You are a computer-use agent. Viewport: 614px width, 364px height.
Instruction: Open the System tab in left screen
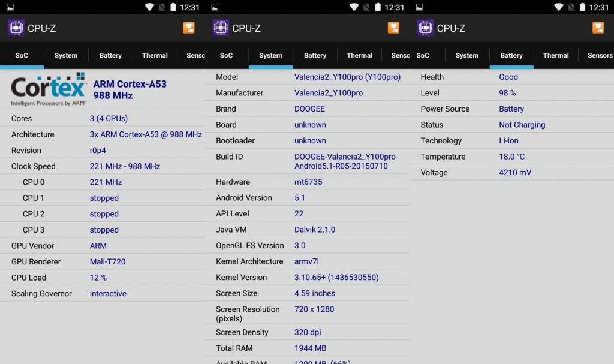pos(66,55)
